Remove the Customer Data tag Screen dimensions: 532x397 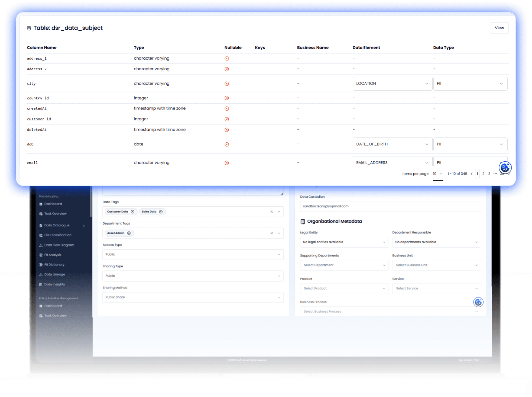pos(132,212)
